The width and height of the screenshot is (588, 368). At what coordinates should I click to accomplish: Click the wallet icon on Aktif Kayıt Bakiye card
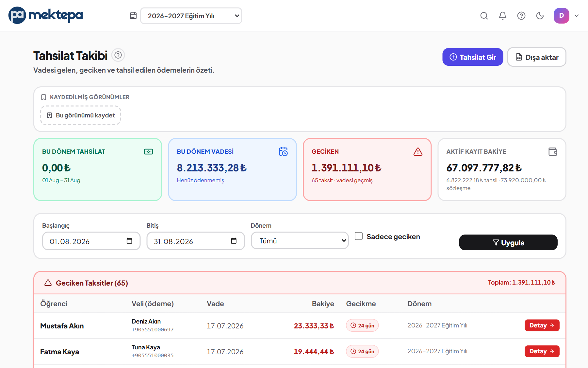pos(553,151)
